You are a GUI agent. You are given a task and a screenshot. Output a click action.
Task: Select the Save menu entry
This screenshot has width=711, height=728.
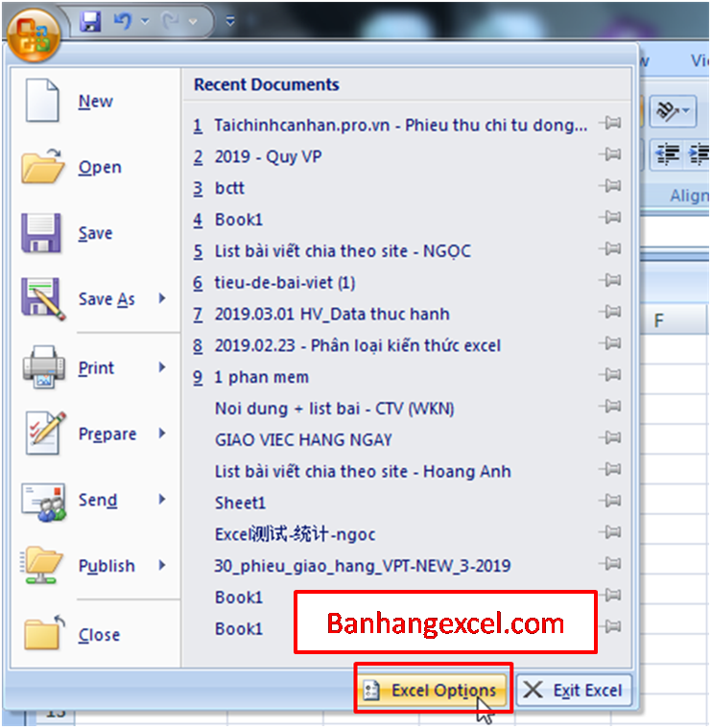click(x=95, y=233)
